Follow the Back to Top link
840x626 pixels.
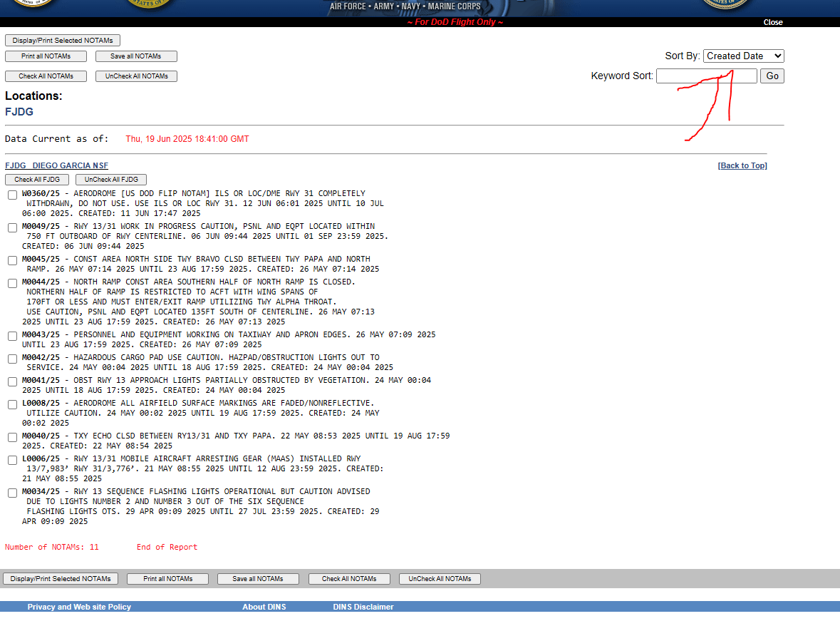click(742, 165)
